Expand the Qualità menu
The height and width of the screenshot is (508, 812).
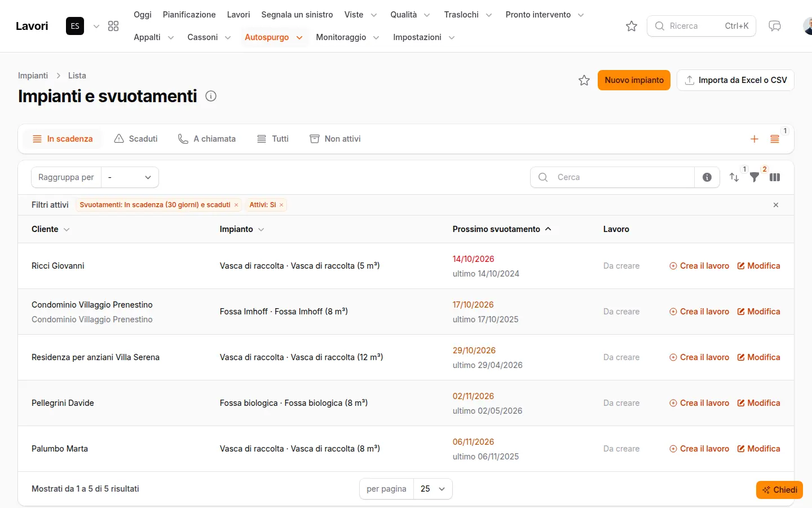(x=411, y=15)
